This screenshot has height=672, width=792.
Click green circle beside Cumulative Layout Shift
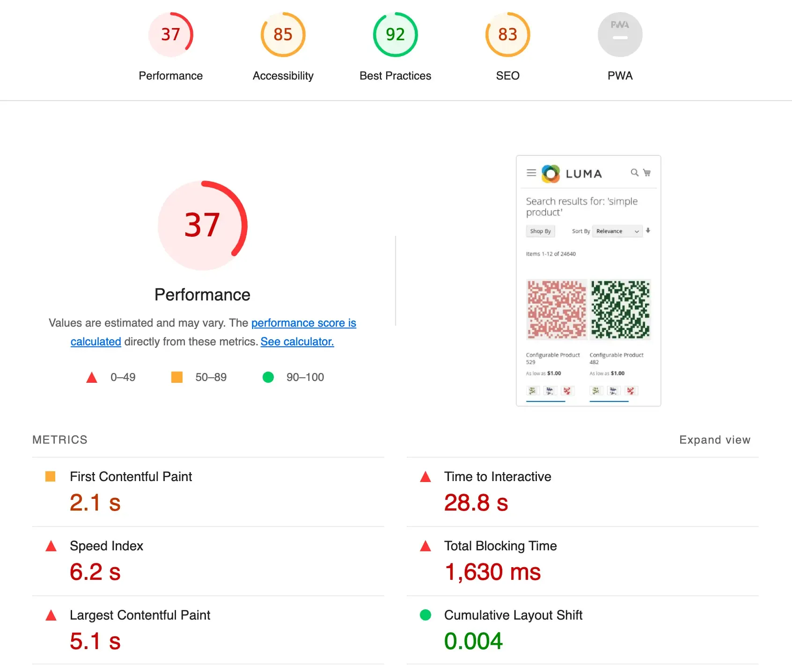425,615
